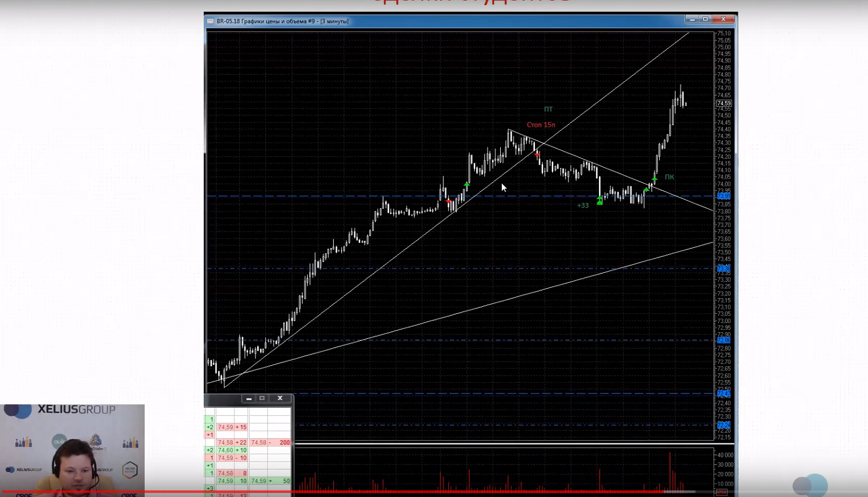Viewport: 868px width, 497px height.
Task: Click the current price tag 74,59 on axis
Action: point(724,103)
